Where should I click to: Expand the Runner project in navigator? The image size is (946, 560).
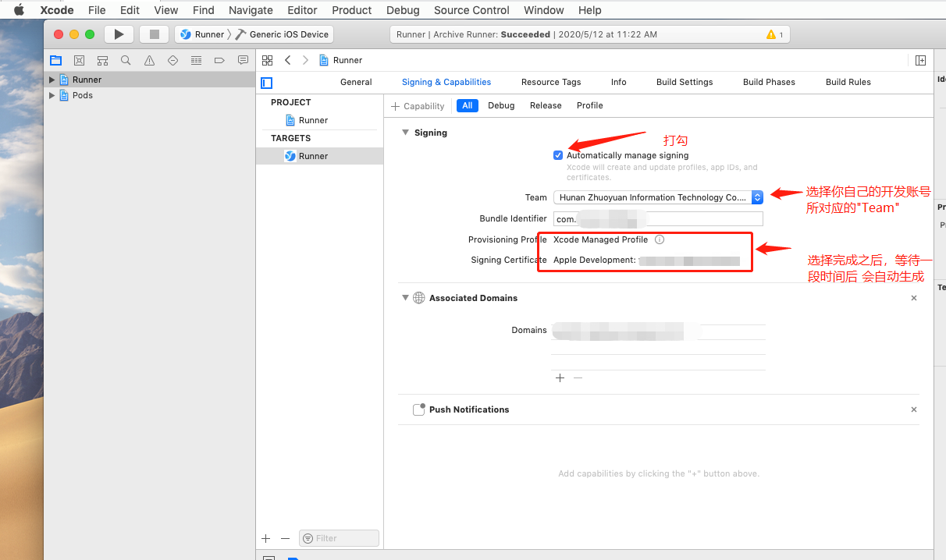[52, 80]
